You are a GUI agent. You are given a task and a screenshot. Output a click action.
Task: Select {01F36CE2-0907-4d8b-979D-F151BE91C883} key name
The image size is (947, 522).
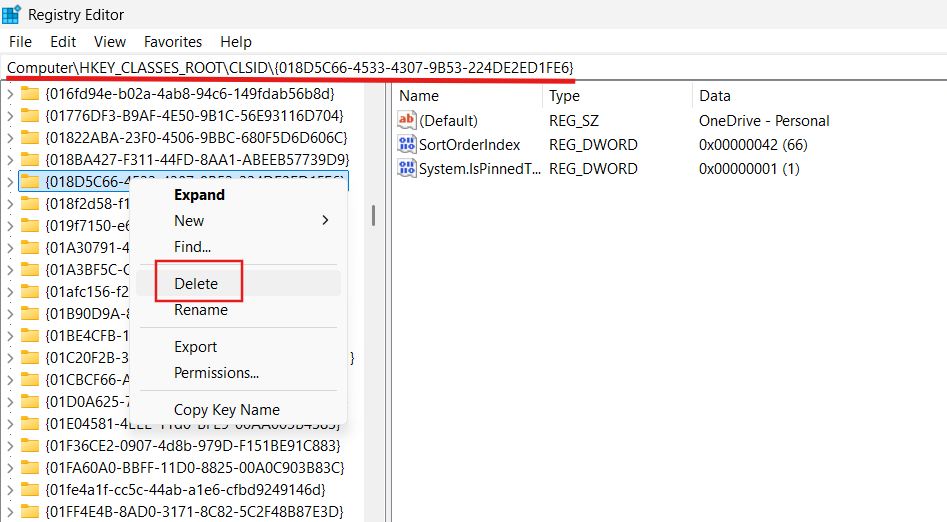[x=193, y=446]
